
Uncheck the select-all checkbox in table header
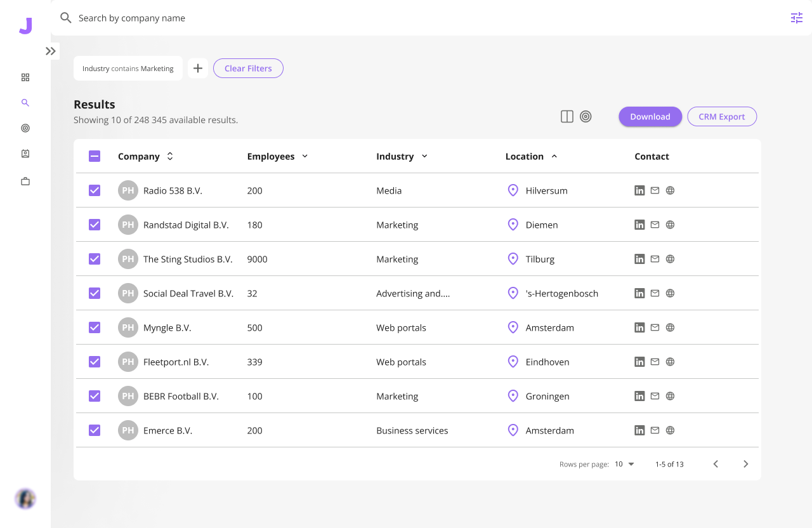click(x=94, y=155)
